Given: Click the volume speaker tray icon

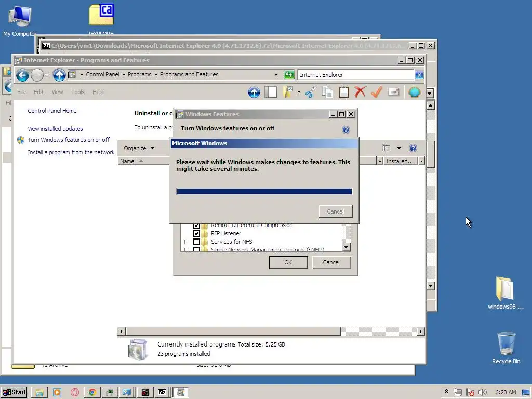Looking at the screenshot, I should pyautogui.click(x=483, y=392).
